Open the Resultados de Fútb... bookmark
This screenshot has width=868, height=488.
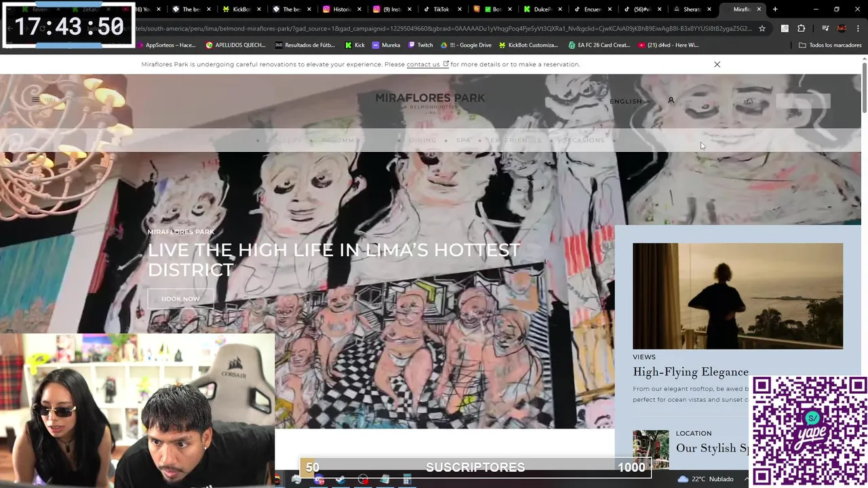pos(306,45)
